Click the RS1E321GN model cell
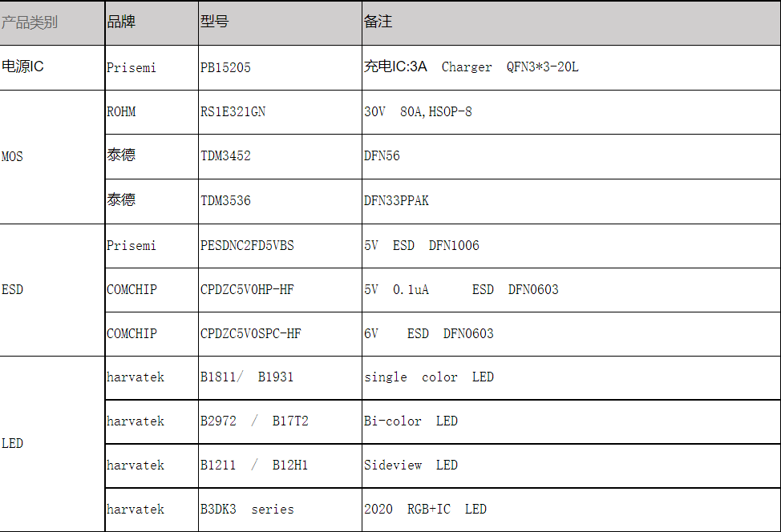 (281, 112)
